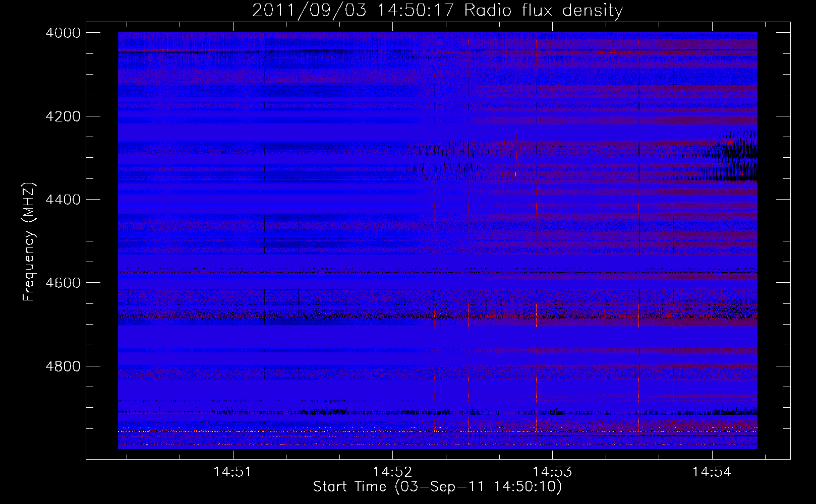
Task: Click the 14:51 time axis label
Action: (232, 472)
